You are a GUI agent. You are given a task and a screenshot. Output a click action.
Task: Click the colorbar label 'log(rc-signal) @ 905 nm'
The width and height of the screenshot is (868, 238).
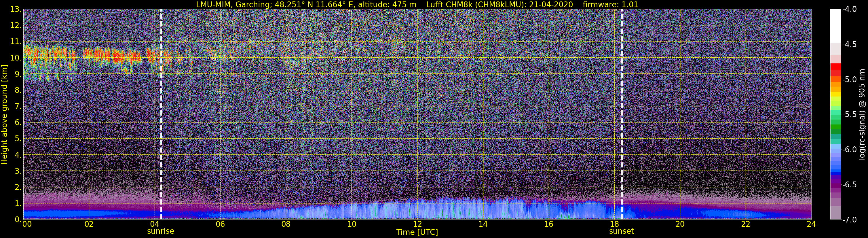pyautogui.click(x=862, y=114)
